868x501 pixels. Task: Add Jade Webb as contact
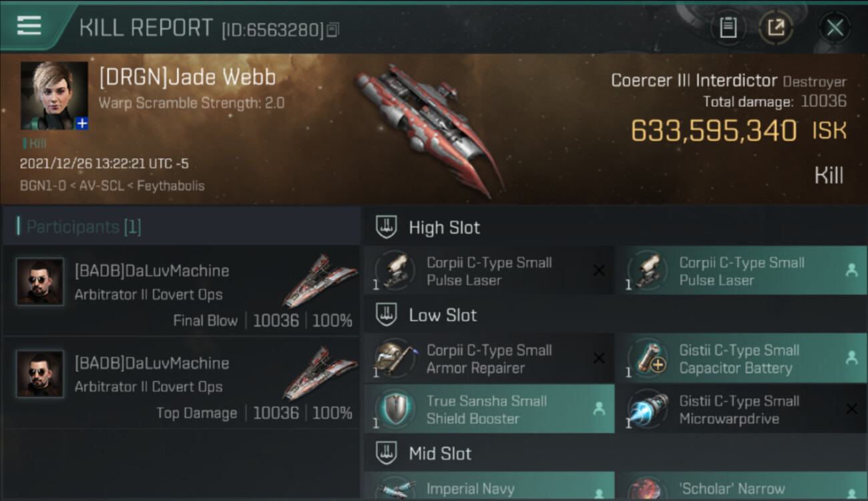81,124
